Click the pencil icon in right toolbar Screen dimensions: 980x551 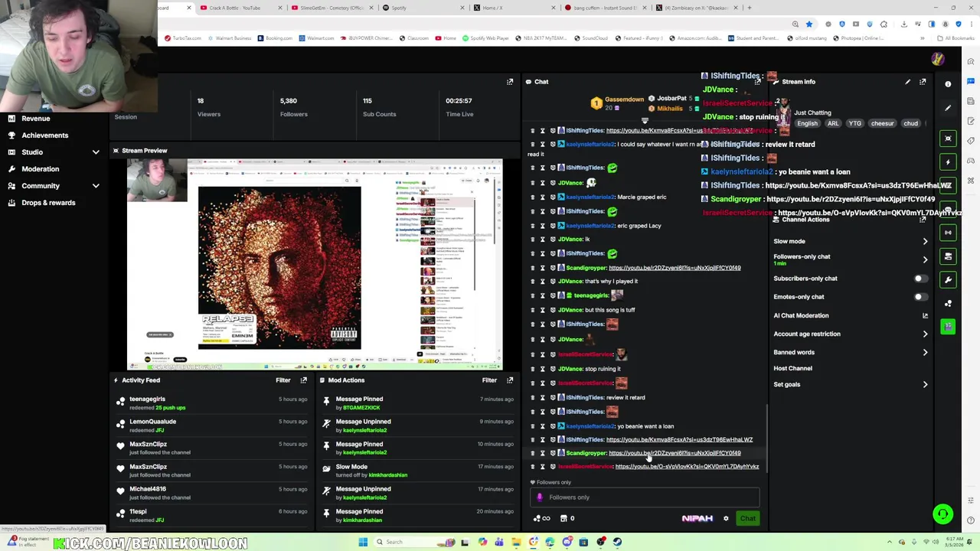948,108
